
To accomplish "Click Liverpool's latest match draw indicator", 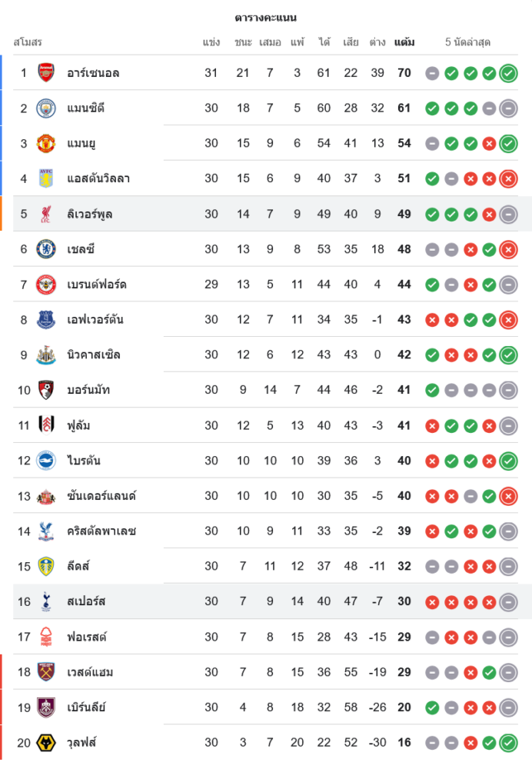I will 507,215.
